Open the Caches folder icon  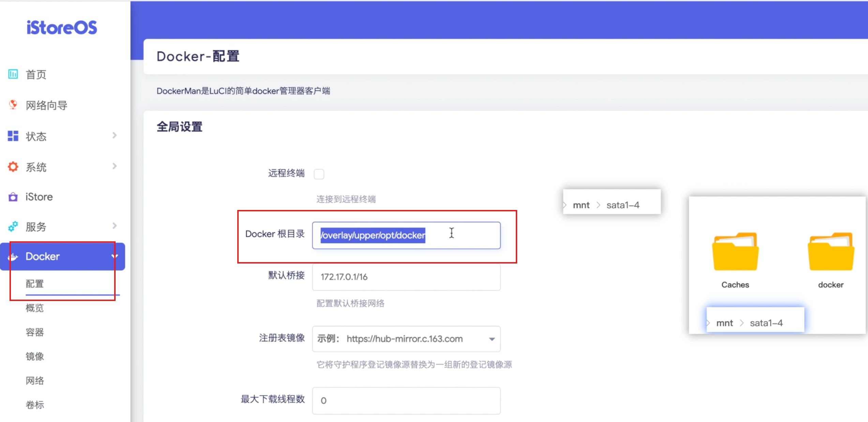pyautogui.click(x=735, y=252)
